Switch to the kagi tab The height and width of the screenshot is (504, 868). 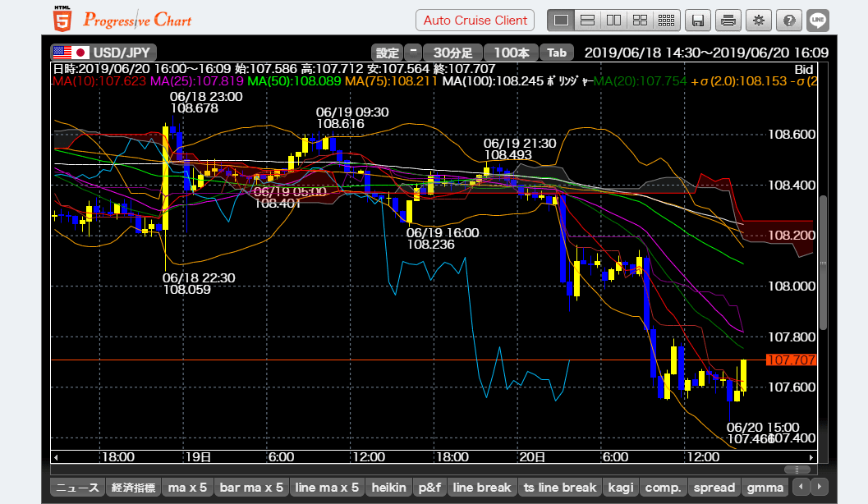click(621, 488)
